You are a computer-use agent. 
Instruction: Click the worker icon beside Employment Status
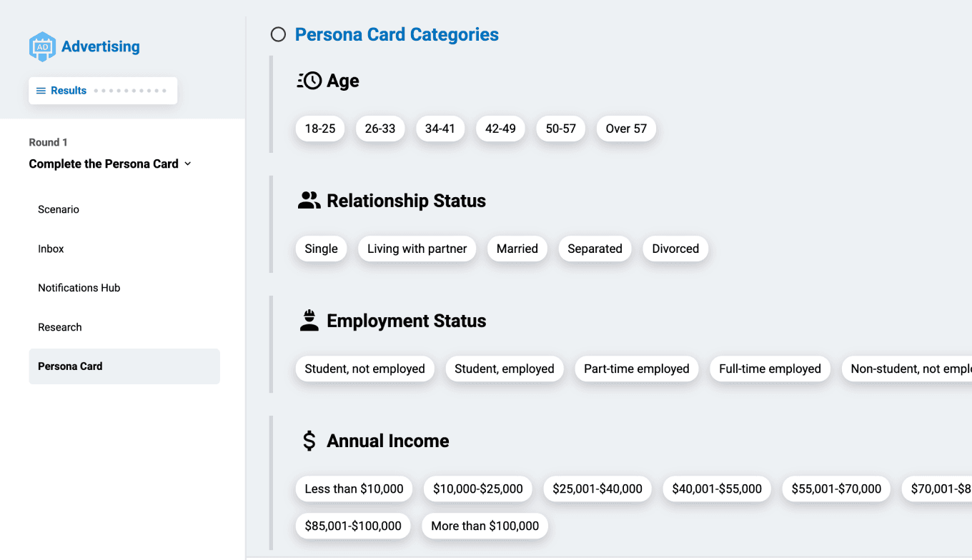tap(309, 321)
